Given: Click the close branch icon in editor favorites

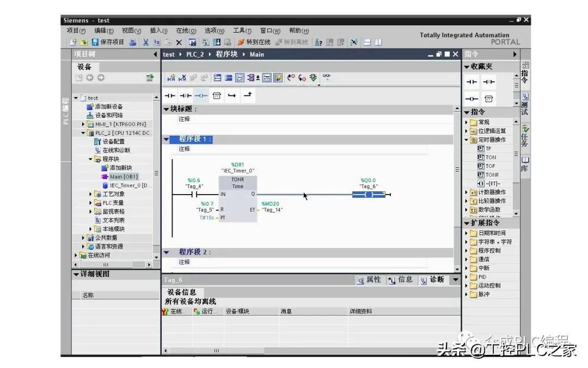Looking at the screenshot, I should pyautogui.click(x=248, y=95).
